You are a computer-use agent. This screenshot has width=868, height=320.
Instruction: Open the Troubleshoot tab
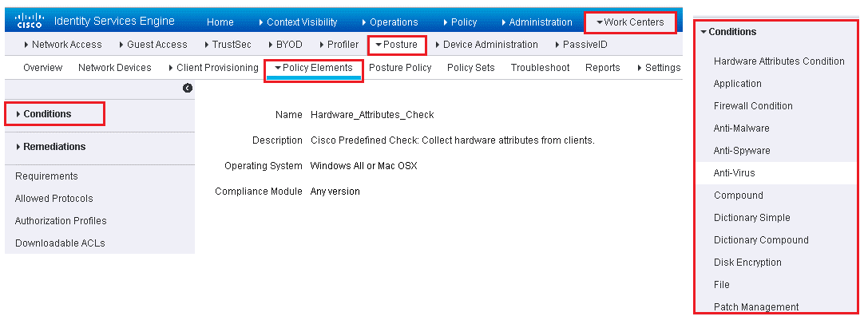[540, 68]
